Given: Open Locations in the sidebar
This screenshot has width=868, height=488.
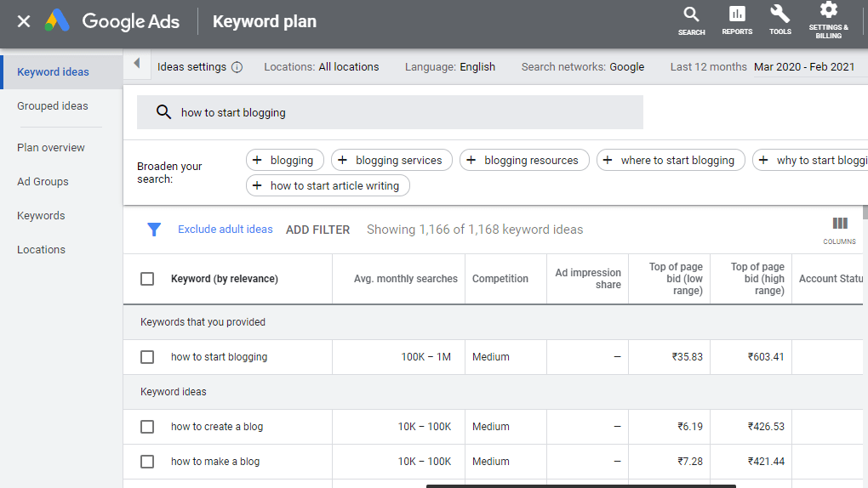Looking at the screenshot, I should [x=41, y=250].
